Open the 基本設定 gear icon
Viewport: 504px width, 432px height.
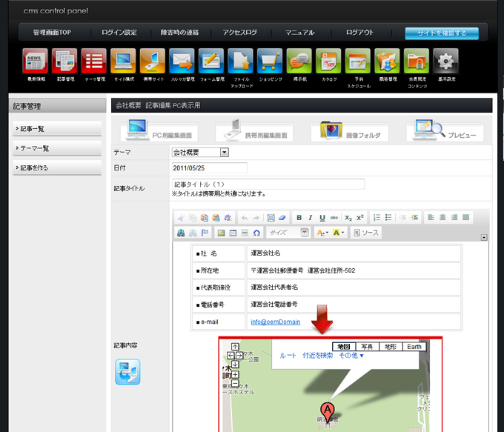445,62
